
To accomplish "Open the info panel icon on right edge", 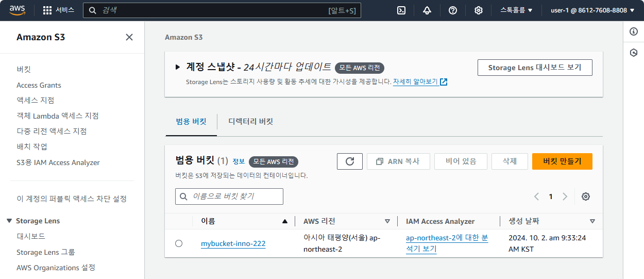I will coord(634,31).
